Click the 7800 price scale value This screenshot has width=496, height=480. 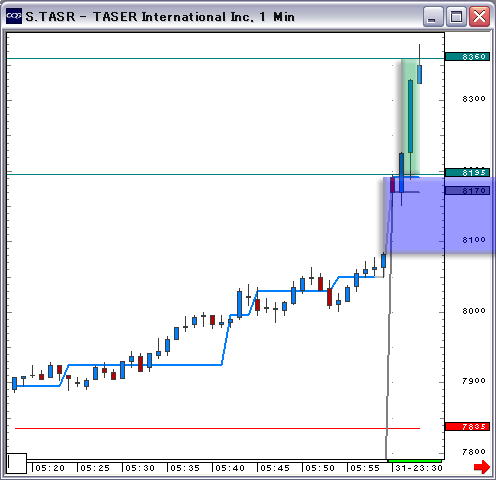click(x=474, y=452)
